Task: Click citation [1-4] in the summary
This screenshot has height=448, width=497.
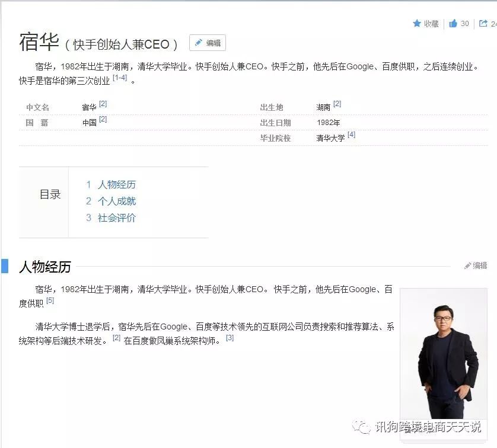Action: (x=120, y=78)
